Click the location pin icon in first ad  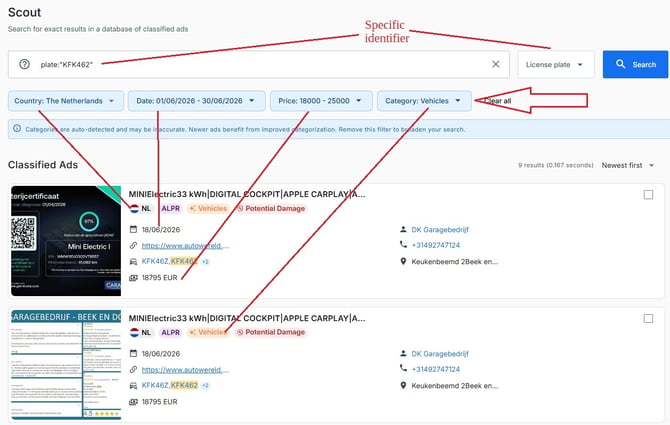[x=403, y=261]
